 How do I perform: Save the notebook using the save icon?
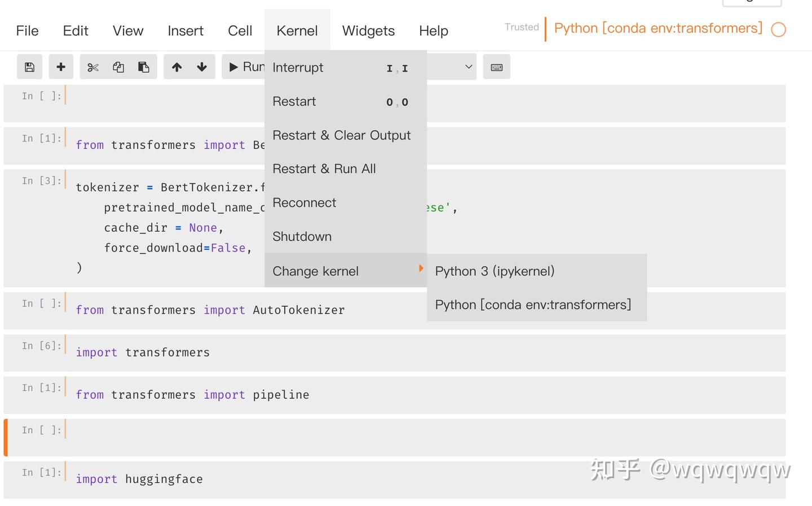29,67
